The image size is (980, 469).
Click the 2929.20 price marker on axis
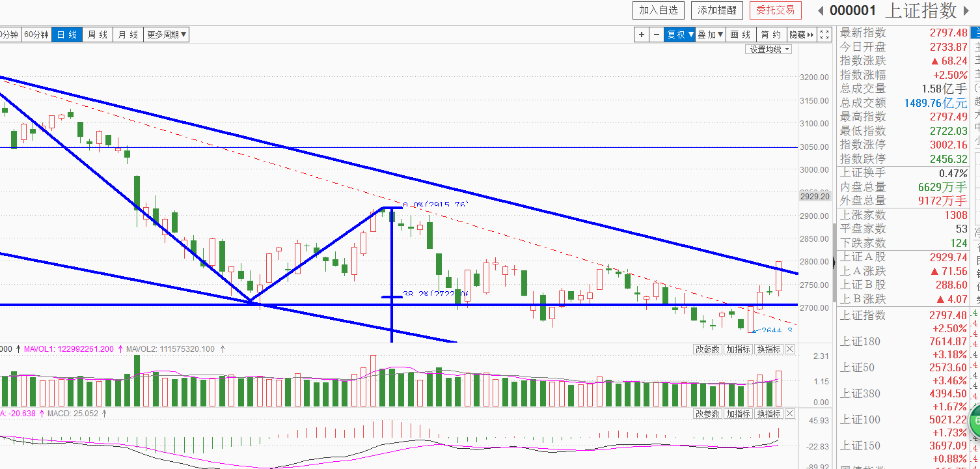point(816,195)
